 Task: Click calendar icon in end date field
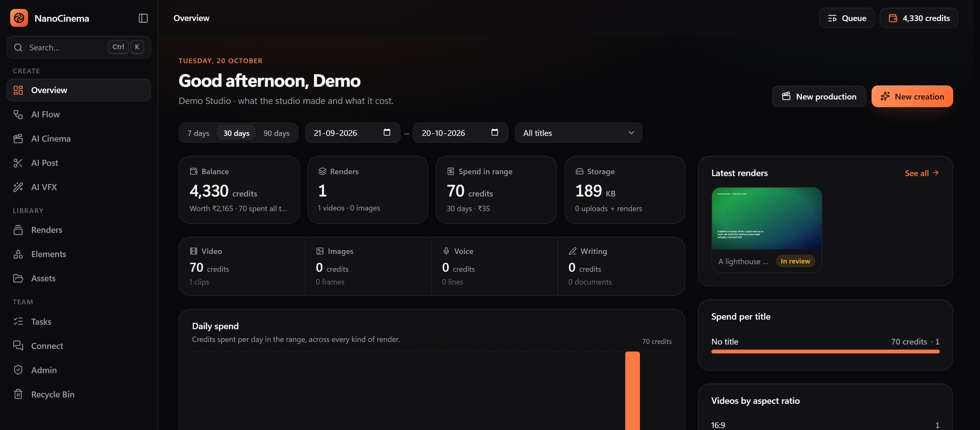494,132
